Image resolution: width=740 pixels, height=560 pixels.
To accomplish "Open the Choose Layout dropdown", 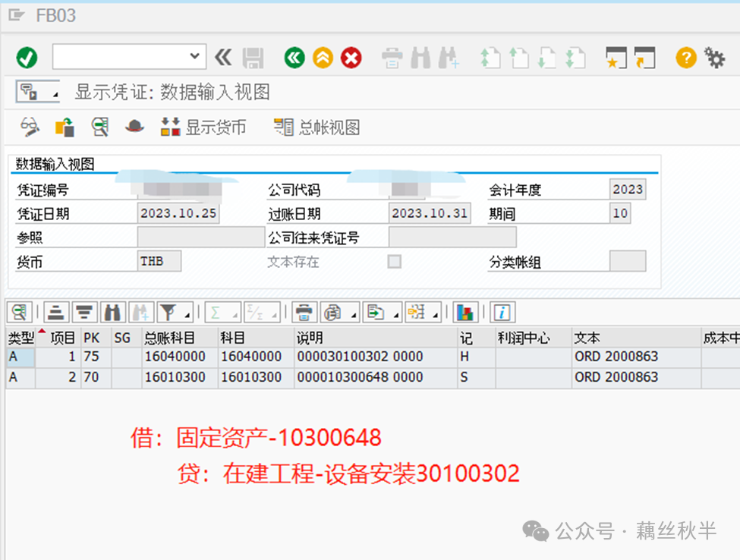I will pyautogui.click(x=423, y=312).
